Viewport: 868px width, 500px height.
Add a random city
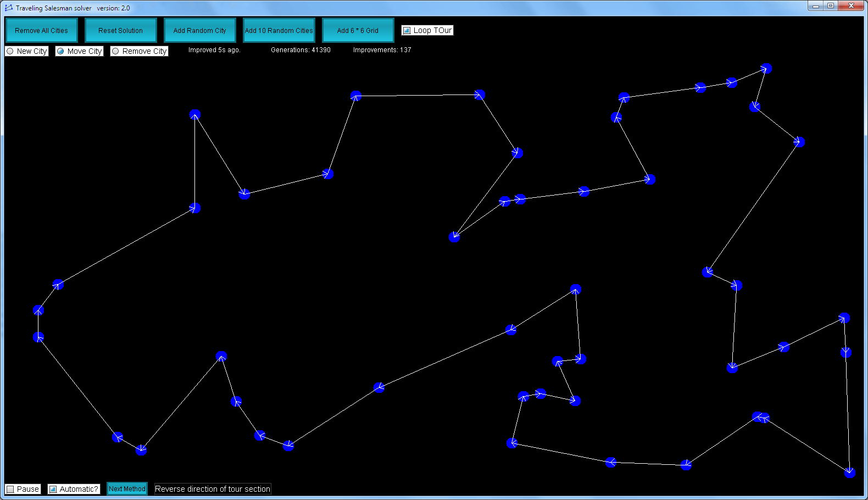[x=199, y=30]
